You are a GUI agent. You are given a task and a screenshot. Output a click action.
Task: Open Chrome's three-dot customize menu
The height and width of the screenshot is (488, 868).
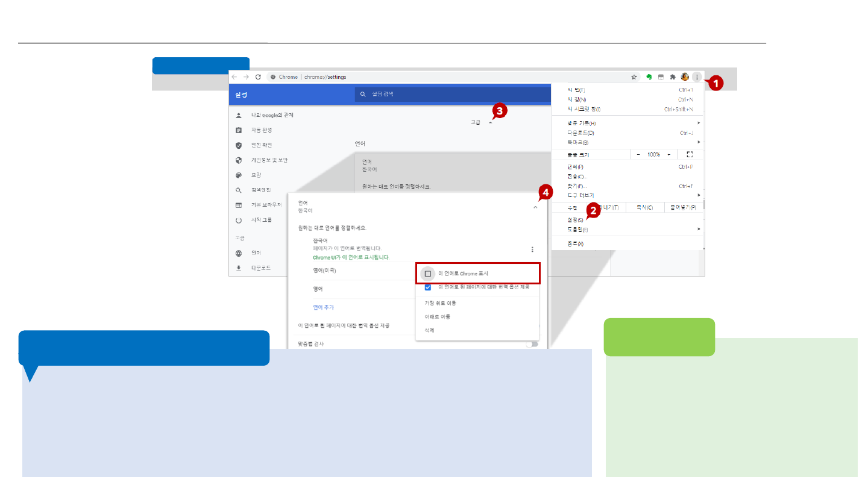pyautogui.click(x=697, y=77)
